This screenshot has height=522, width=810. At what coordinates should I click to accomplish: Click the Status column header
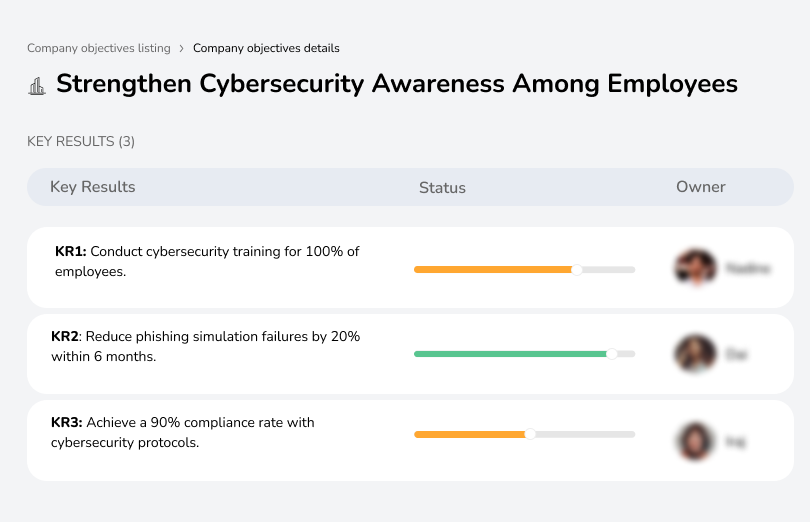click(442, 188)
